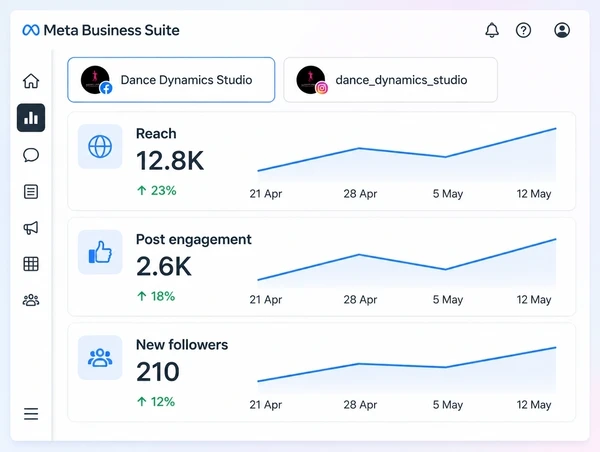Viewport: 600px width, 452px height.
Task: Click the people icon on New followers
Action: (x=100, y=357)
